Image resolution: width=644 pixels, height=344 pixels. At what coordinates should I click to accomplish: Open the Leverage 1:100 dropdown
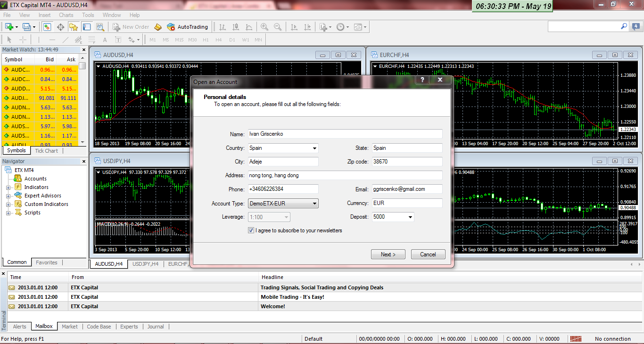[269, 217]
